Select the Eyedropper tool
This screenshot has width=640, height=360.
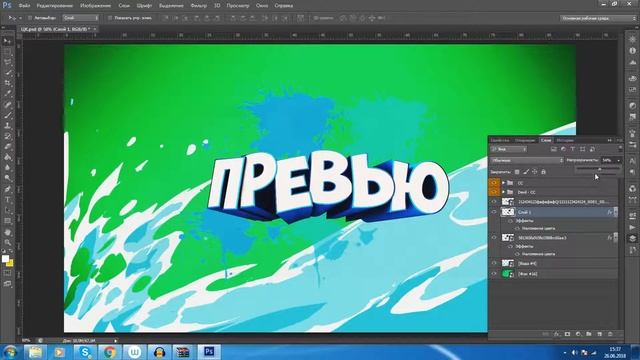point(7,93)
